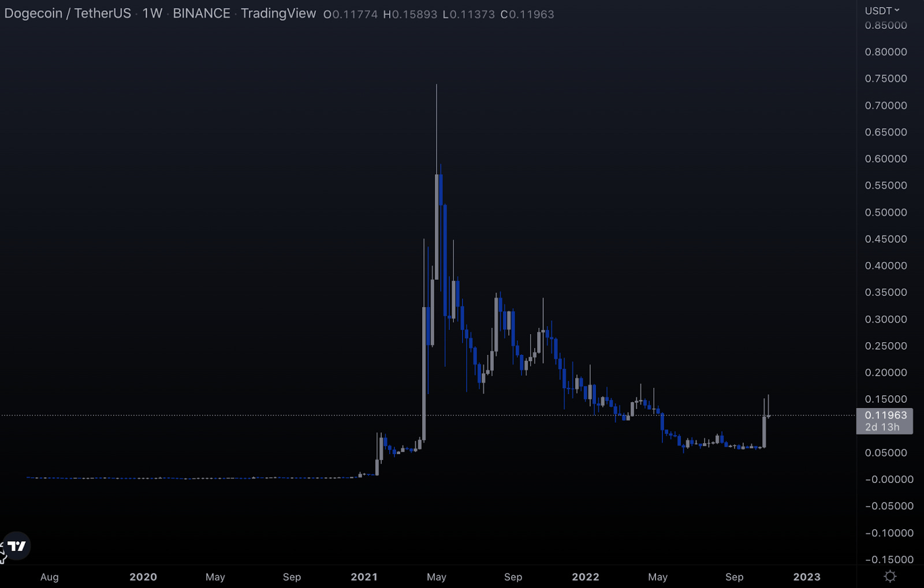Click the low value L0.11373
The height and width of the screenshot is (588, 924).
[x=468, y=14]
